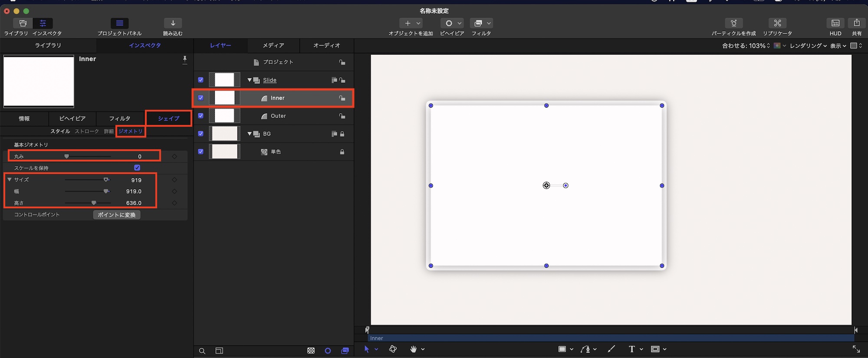Screen dimensions: 868x358
Task: Toggle visibility checkbox for Outer layer
Action: pos(201,116)
